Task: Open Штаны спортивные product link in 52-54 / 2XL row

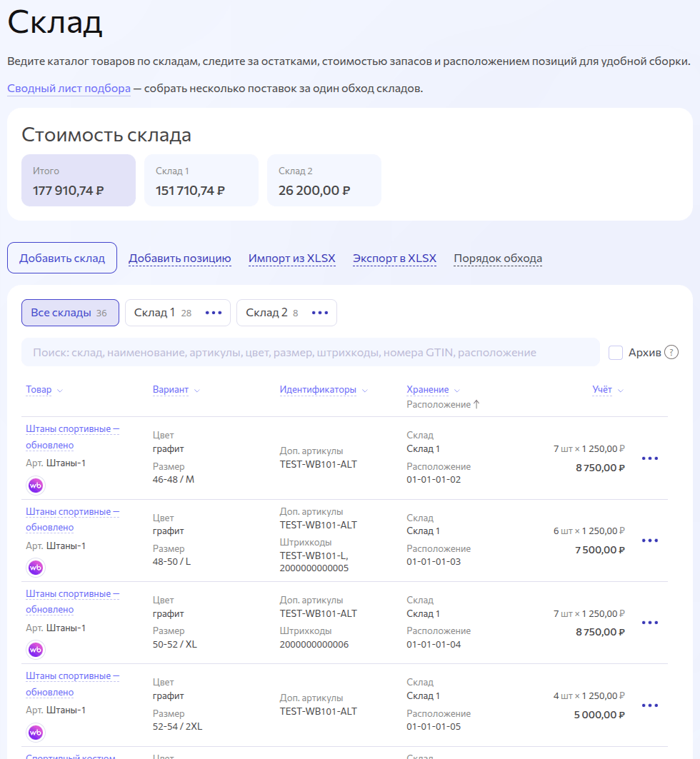Action: 73,684
